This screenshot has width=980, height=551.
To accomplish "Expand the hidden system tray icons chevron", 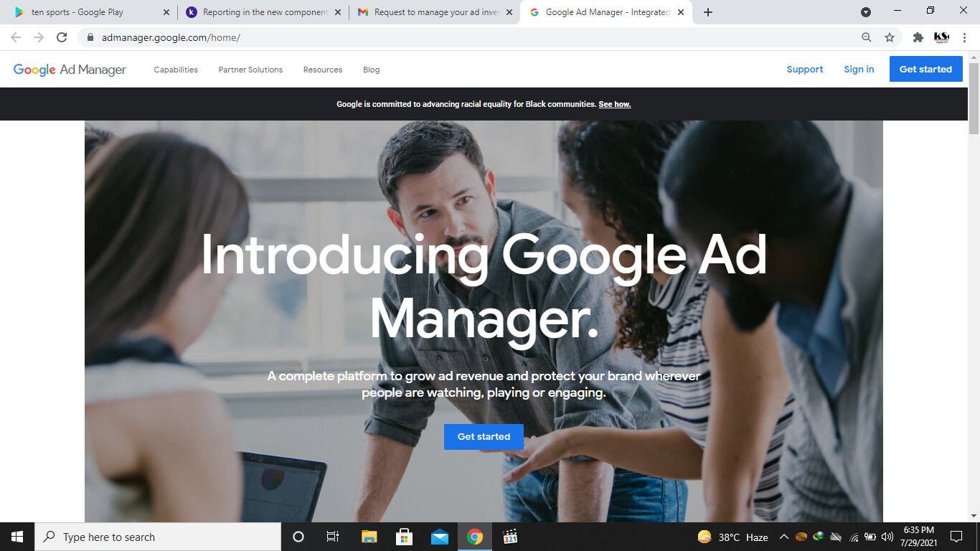I will pyautogui.click(x=783, y=537).
